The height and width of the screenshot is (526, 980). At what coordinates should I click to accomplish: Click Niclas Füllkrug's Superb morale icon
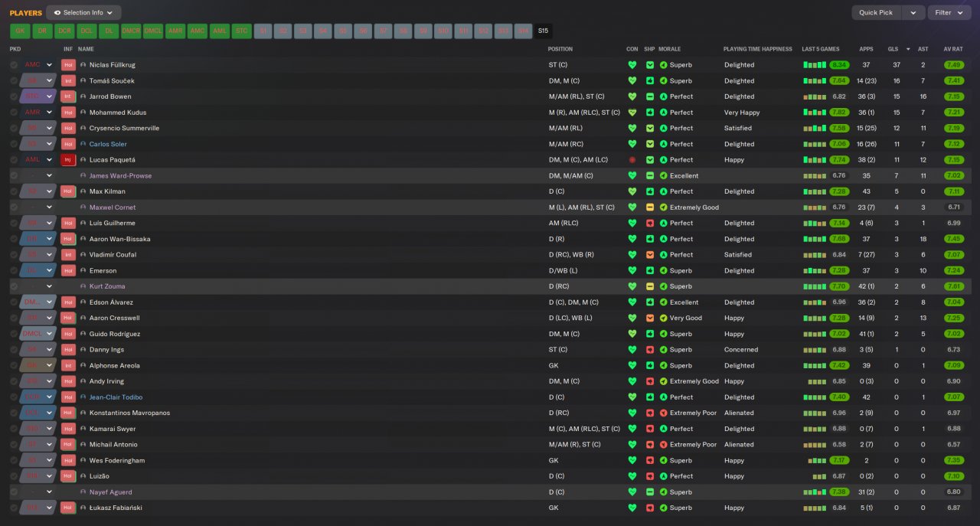tap(664, 65)
